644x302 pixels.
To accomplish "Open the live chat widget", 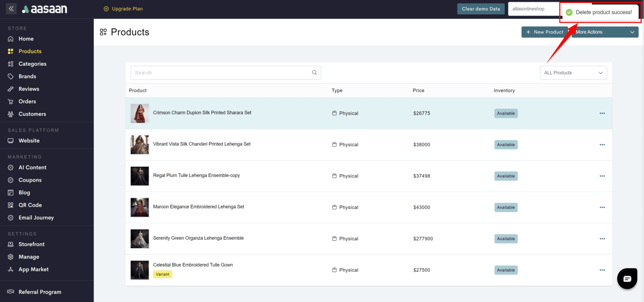I will click(627, 278).
